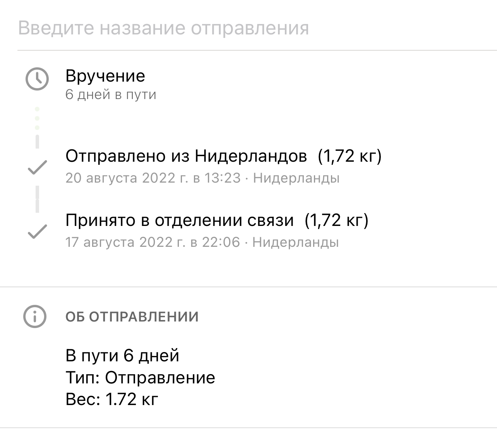Select the Вручение status title

click(x=105, y=76)
